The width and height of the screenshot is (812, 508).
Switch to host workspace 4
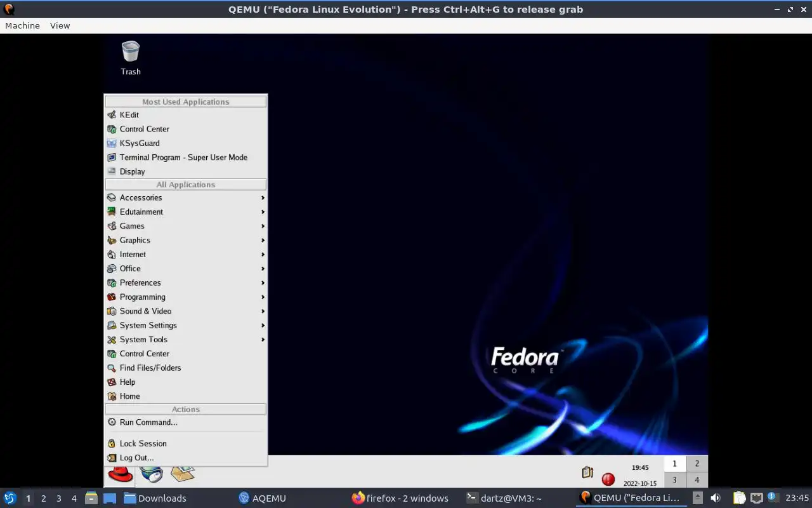pos(74,498)
